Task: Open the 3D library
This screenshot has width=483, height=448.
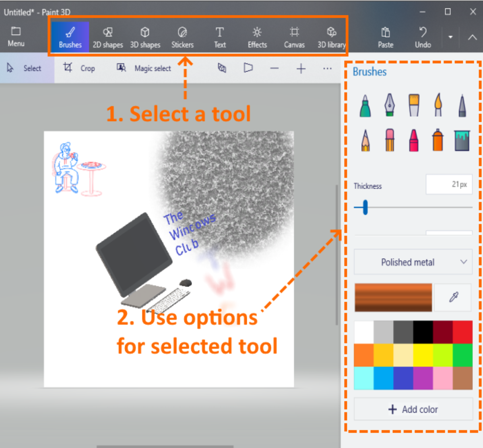Action: (331, 37)
